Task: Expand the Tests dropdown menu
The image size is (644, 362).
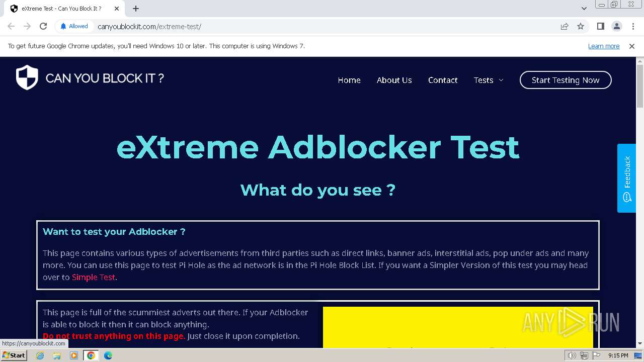Action: coord(489,80)
